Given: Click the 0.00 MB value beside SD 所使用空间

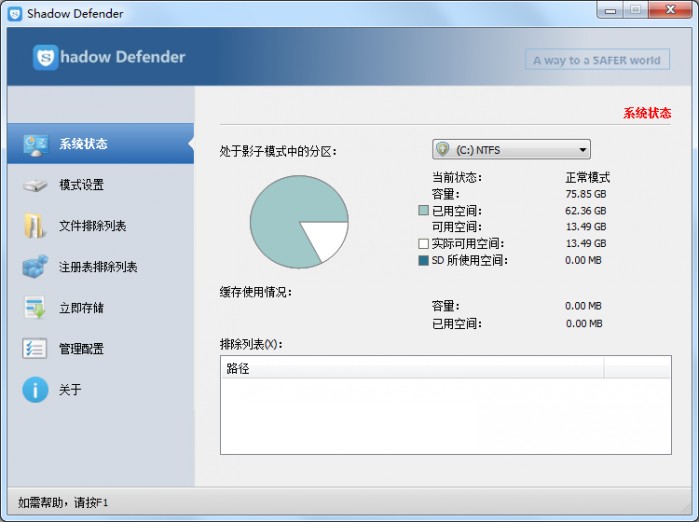Looking at the screenshot, I should point(583,260).
